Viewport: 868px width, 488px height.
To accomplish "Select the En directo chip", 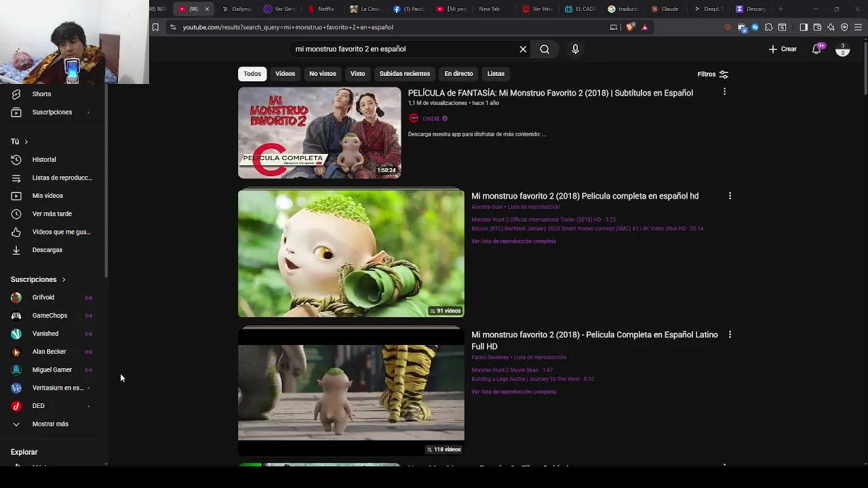I will point(458,73).
